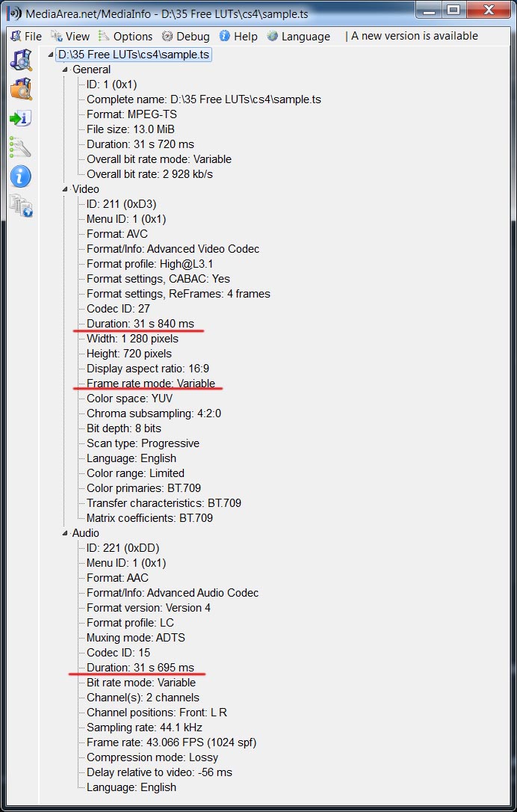Open the Debug menu
The width and height of the screenshot is (517, 812).
click(186, 36)
